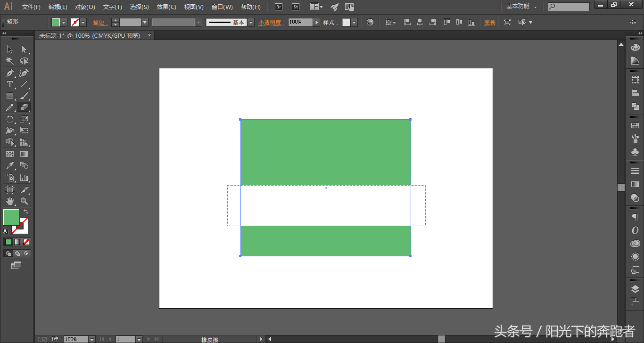Open the Pathfinder panel icon

(635, 106)
